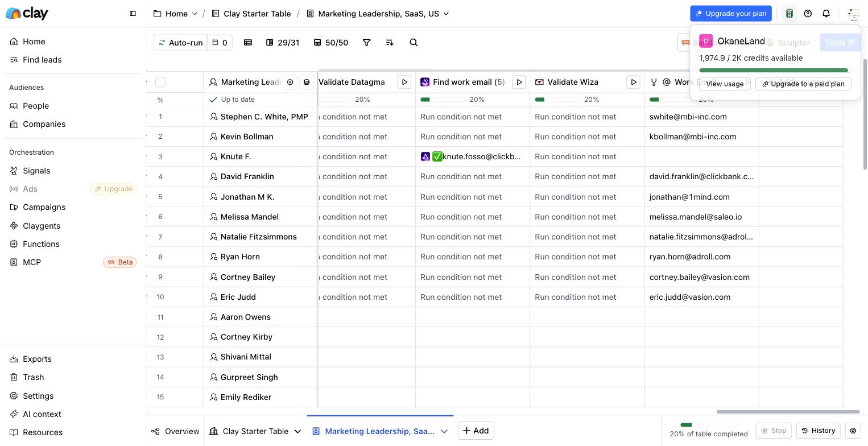Click the Clay logo

tap(27, 14)
